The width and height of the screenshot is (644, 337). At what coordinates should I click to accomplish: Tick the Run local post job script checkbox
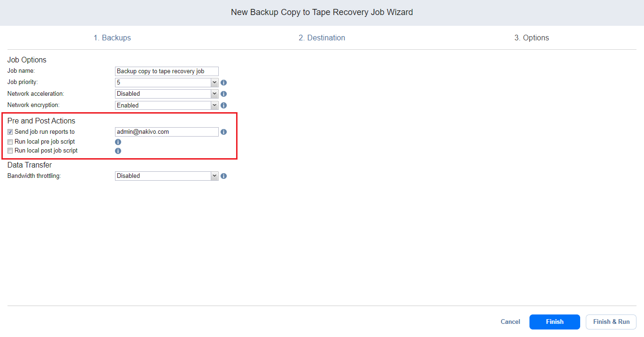tap(10, 151)
